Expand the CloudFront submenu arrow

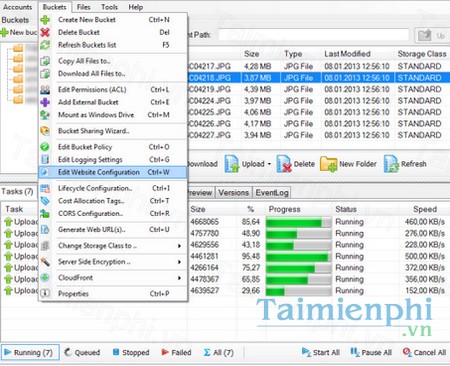coord(179,278)
